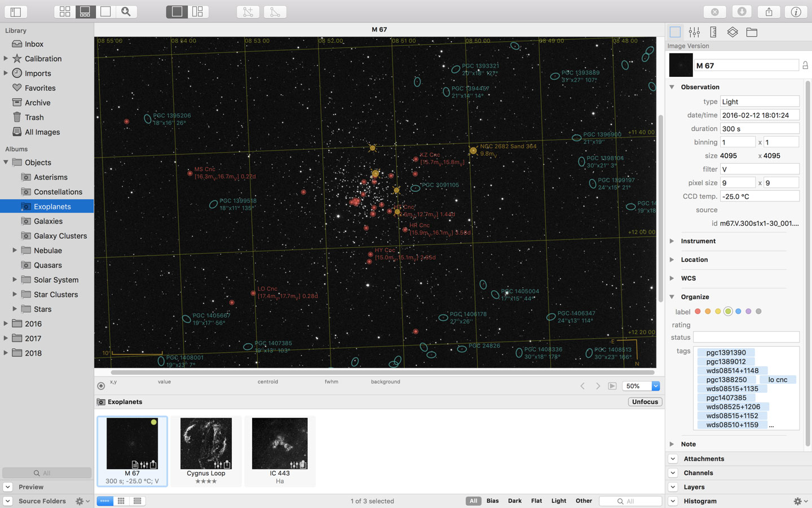Viewport: 812px width, 508px height.
Task: Open the magnifier loupe tool
Action: click(126, 12)
